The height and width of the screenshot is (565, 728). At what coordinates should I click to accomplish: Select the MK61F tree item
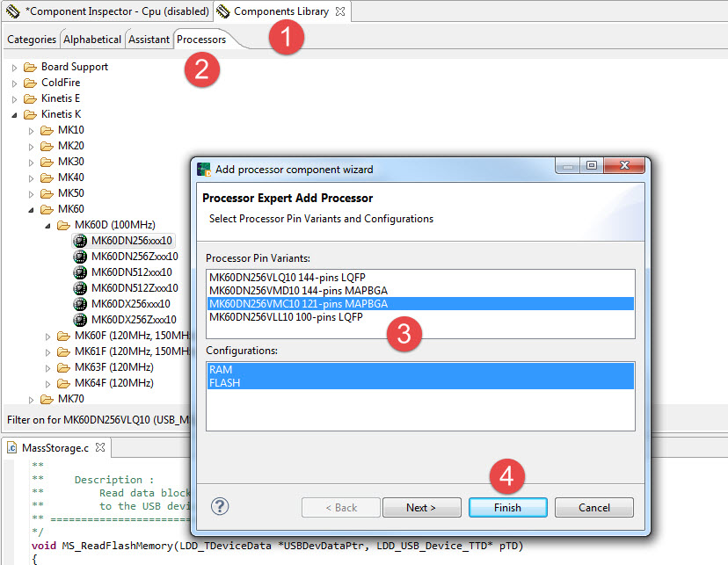pos(132,351)
